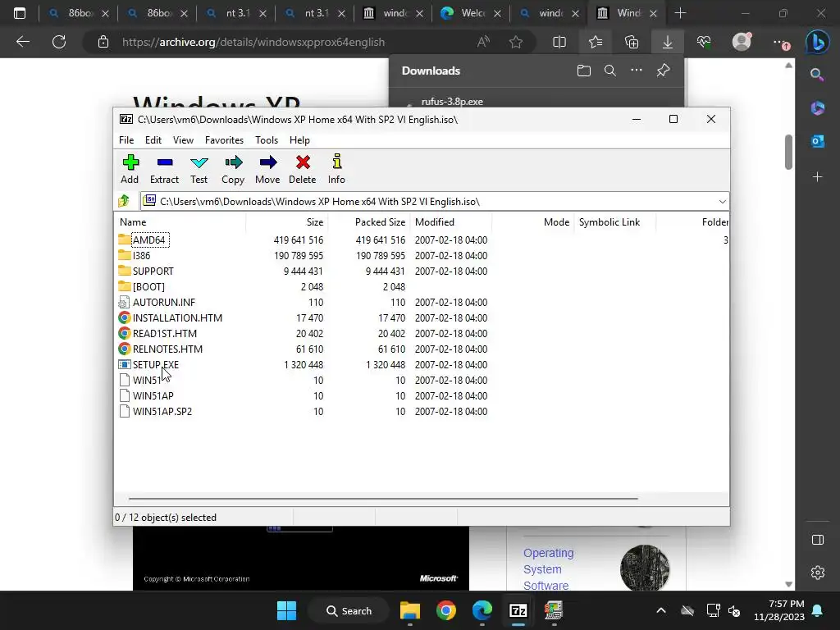Open the View menu
Image resolution: width=840 pixels, height=630 pixels.
183,139
